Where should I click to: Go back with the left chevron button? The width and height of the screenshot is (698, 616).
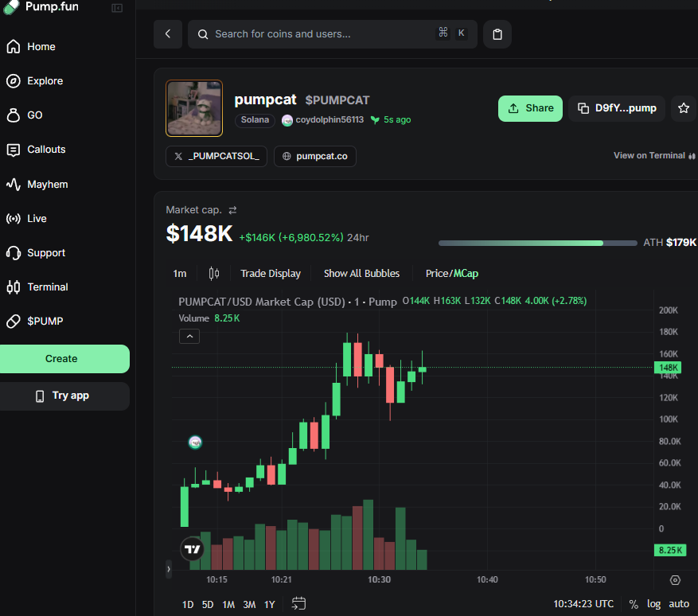(168, 34)
